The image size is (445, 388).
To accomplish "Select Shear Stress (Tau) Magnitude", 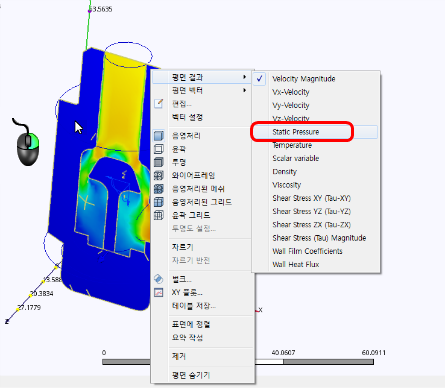I will pyautogui.click(x=319, y=238).
